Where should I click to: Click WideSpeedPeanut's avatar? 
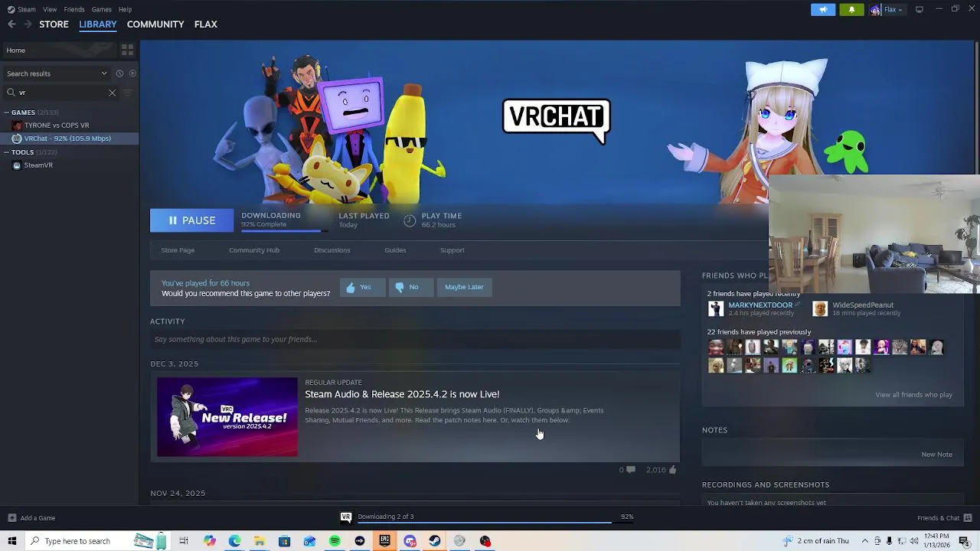pos(820,308)
